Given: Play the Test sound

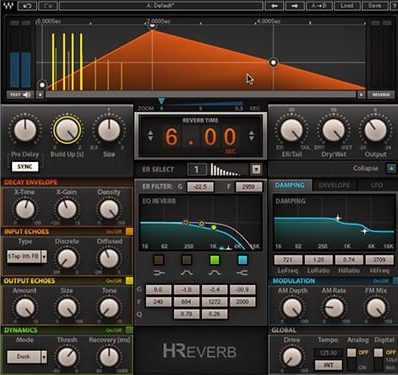Looking at the screenshot, I should [x=20, y=95].
